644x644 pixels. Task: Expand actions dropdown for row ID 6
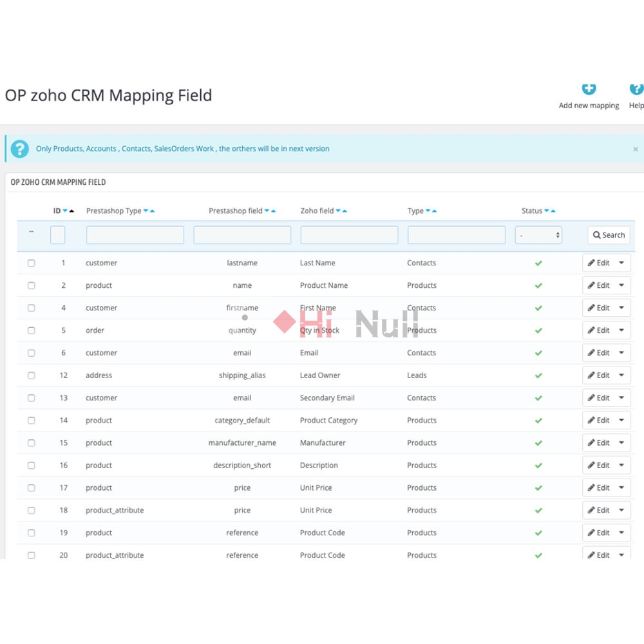coord(621,353)
